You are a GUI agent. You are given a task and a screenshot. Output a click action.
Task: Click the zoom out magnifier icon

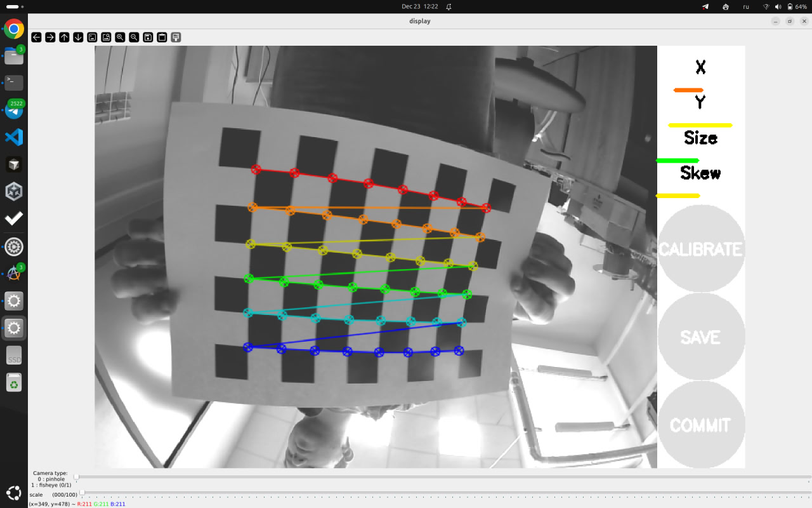point(134,37)
